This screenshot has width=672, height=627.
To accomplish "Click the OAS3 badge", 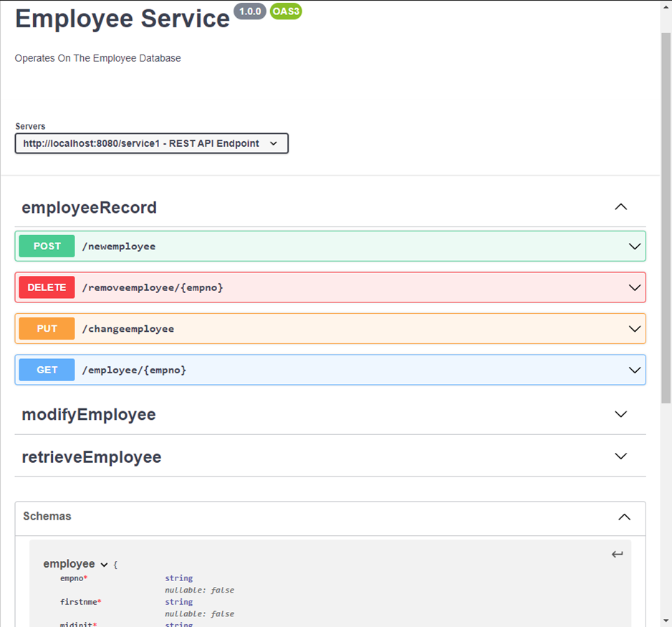I will pos(286,11).
